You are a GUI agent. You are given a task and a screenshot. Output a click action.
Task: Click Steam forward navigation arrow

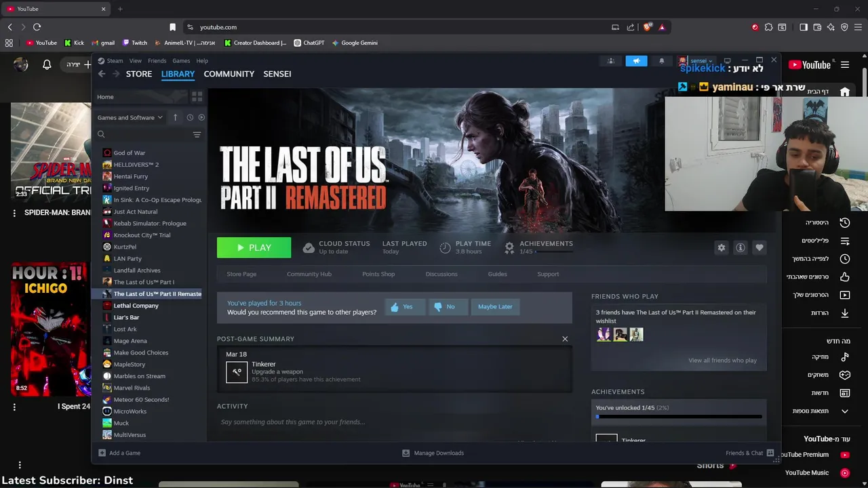pos(116,74)
